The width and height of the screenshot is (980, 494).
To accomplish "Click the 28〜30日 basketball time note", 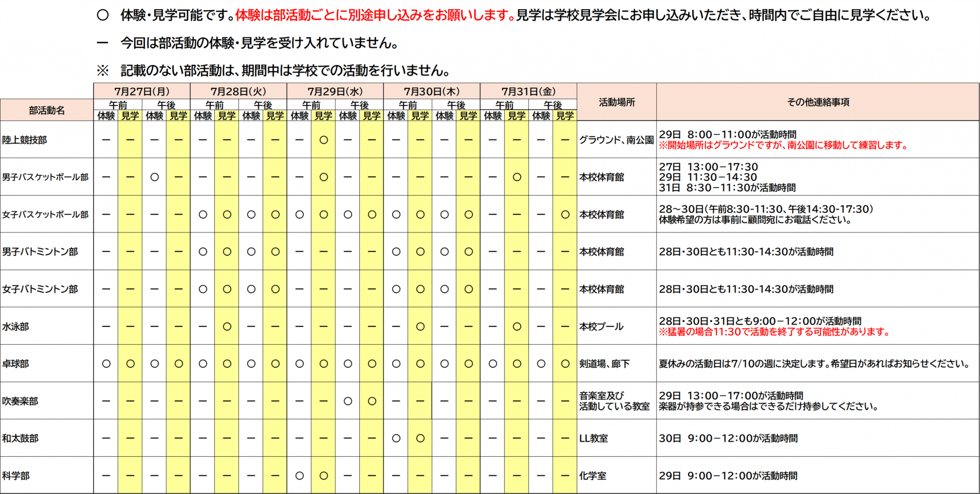I will [x=766, y=209].
